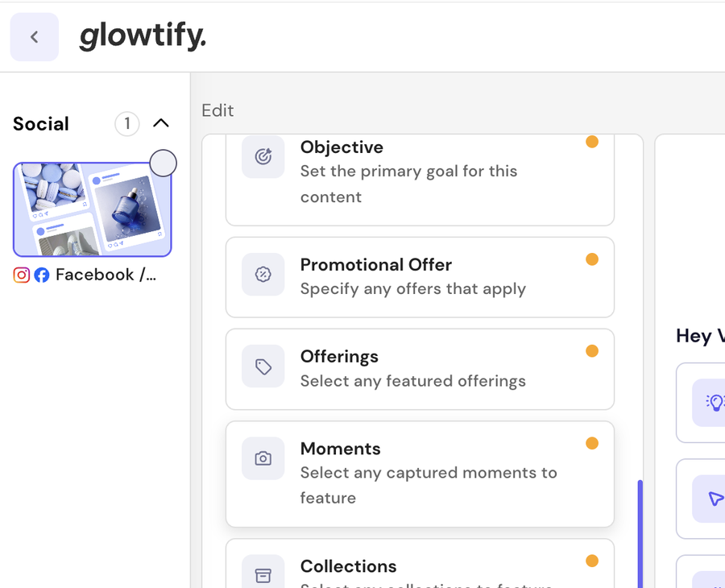Click the Collections archive box icon
This screenshot has width=725, height=588.
263,574
